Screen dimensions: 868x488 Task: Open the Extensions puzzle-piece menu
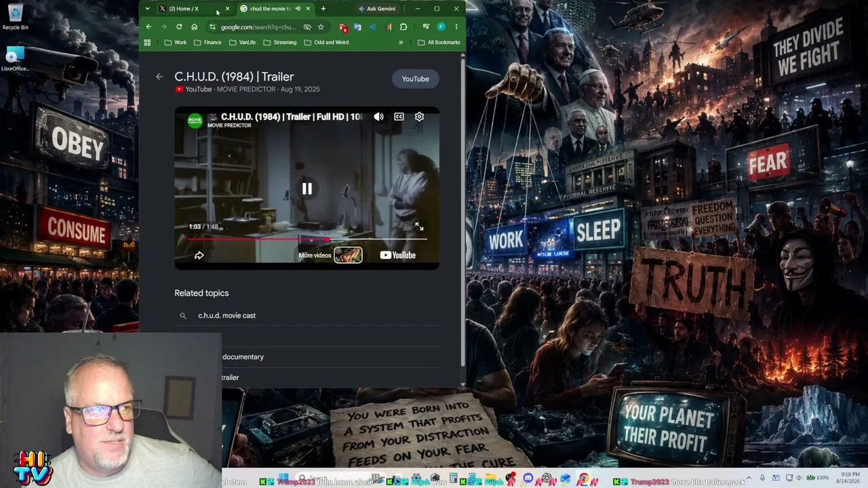click(403, 27)
